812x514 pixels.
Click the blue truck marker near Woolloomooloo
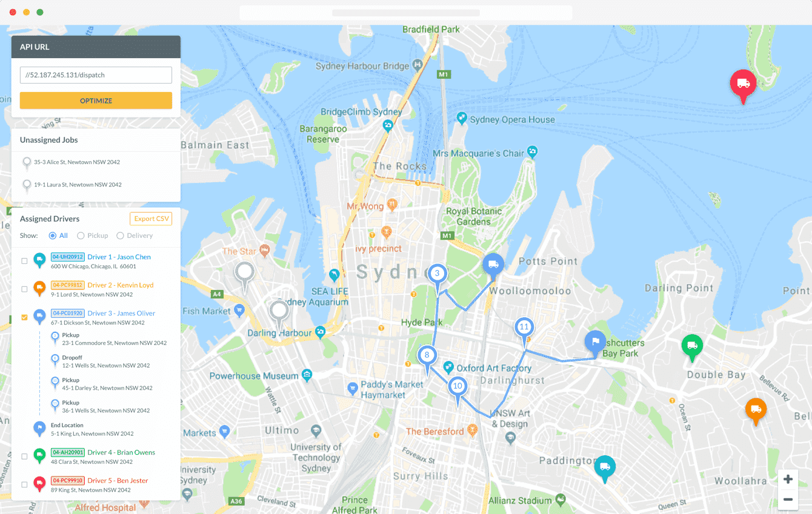coord(493,263)
